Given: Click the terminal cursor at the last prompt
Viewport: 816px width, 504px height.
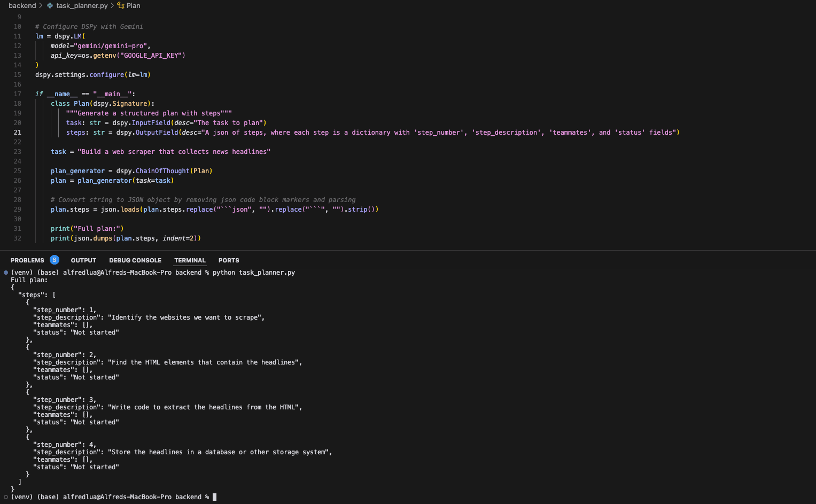Looking at the screenshot, I should pos(215,497).
